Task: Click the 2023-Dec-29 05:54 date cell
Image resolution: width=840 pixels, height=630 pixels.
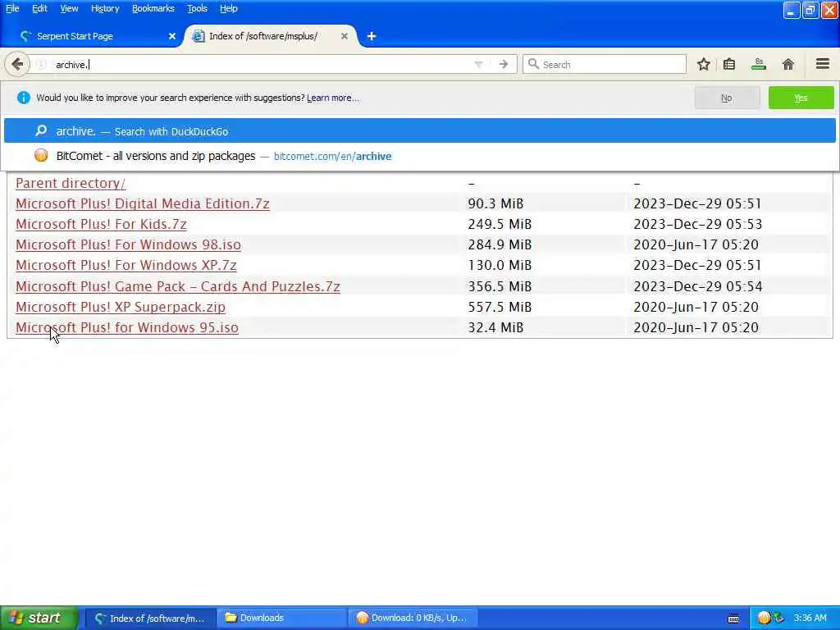Action: (697, 286)
